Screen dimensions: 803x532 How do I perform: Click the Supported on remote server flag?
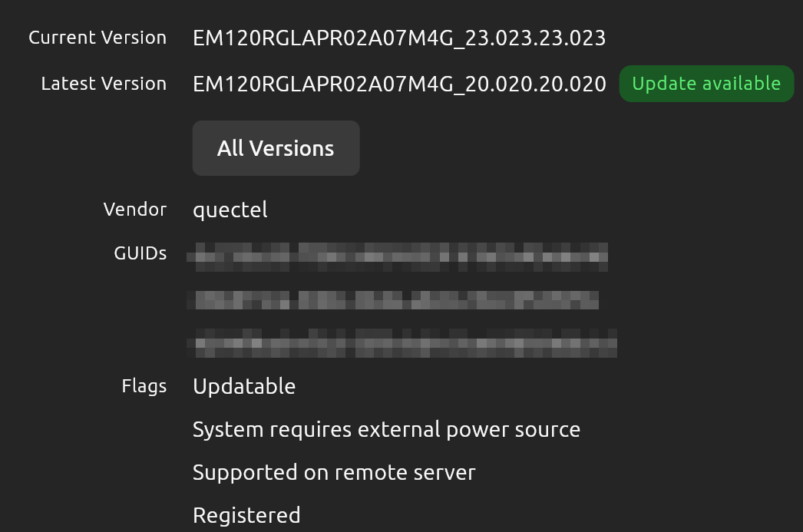tap(334, 473)
